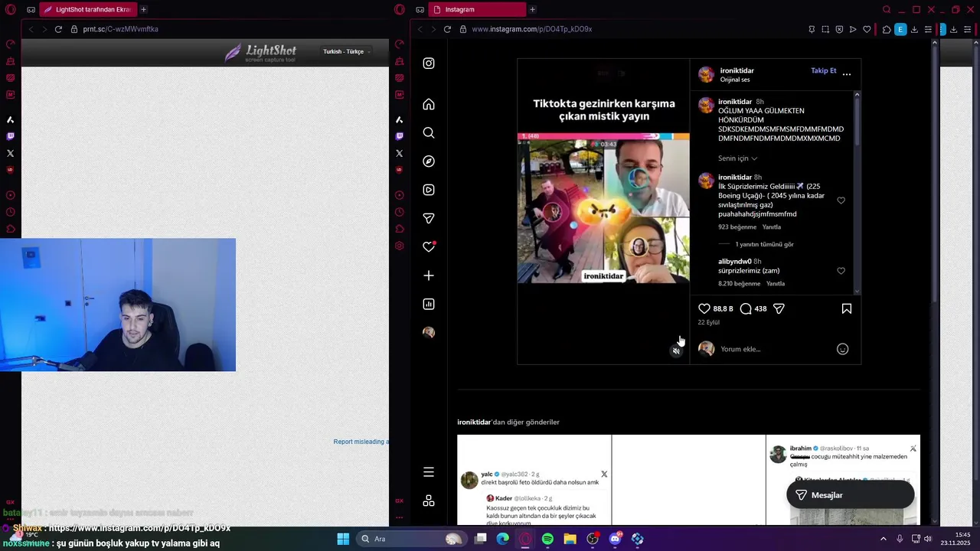Screen dimensions: 980x551
Task: Open new tab in Instagram window
Action: coord(532,9)
